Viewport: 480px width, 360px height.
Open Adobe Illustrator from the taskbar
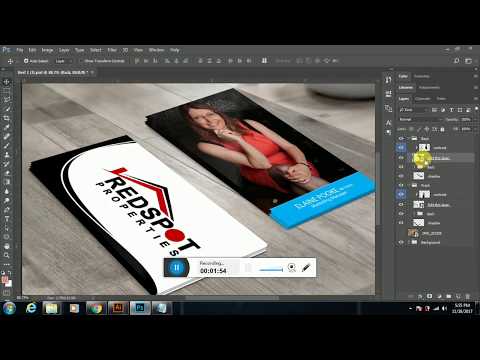click(118, 308)
